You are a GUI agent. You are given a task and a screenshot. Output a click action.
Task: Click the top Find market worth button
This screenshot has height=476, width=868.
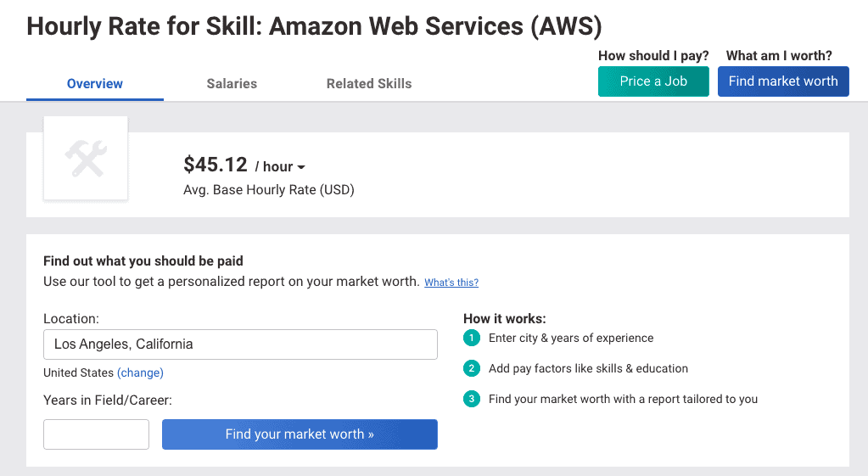782,81
